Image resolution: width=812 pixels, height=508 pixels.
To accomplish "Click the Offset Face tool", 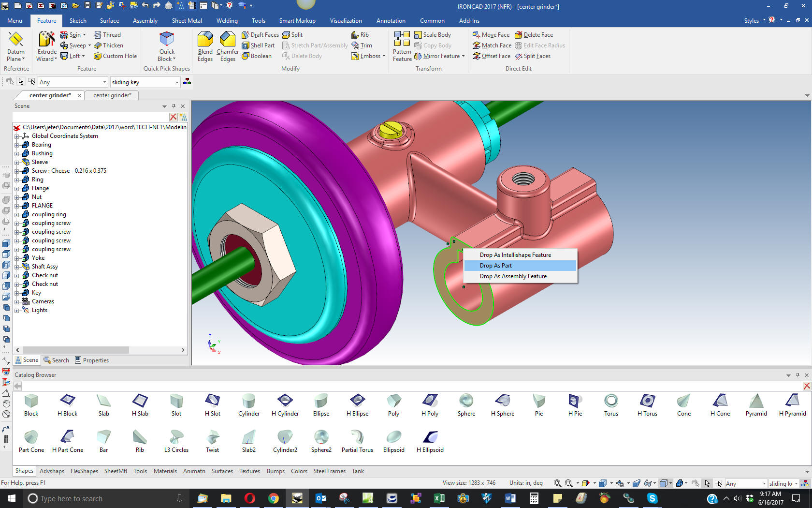I will tap(492, 56).
